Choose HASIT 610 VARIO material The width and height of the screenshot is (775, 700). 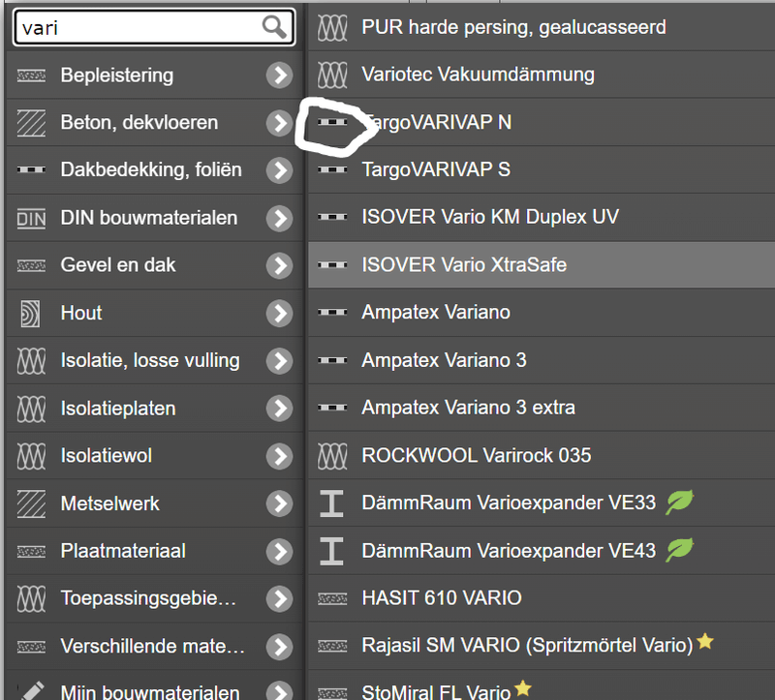542,597
